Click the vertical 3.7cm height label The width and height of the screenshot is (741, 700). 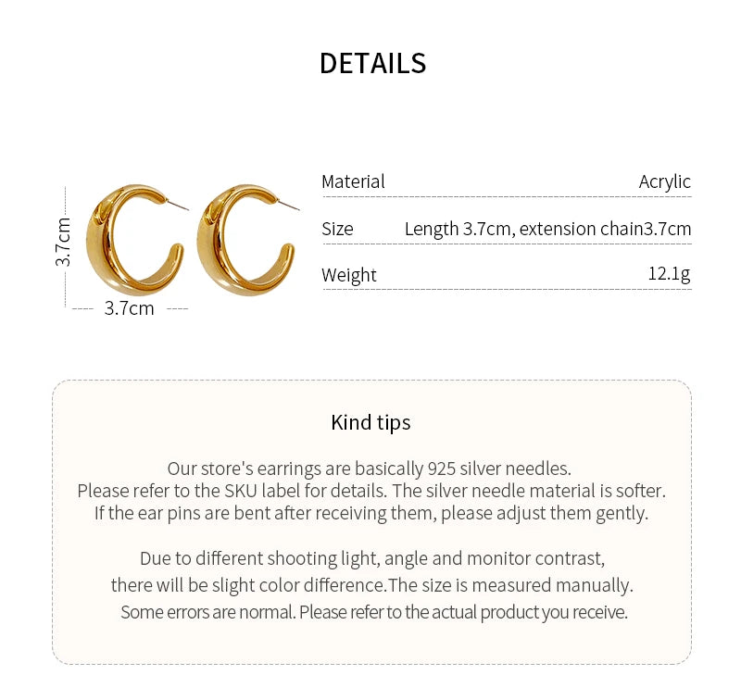tap(63, 243)
